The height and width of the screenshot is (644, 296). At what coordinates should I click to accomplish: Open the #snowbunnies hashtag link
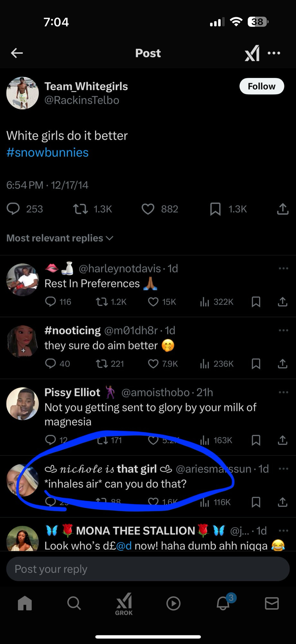47,152
